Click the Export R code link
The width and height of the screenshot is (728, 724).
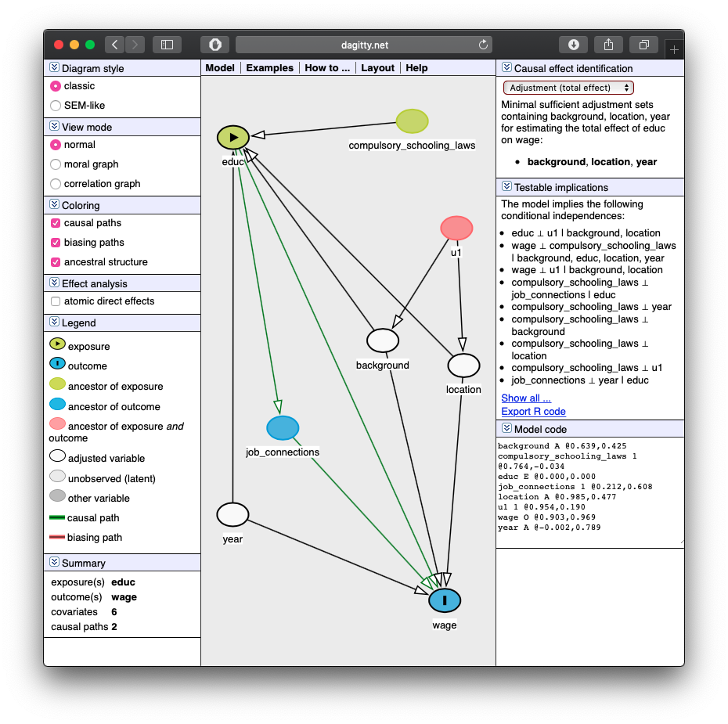point(533,412)
